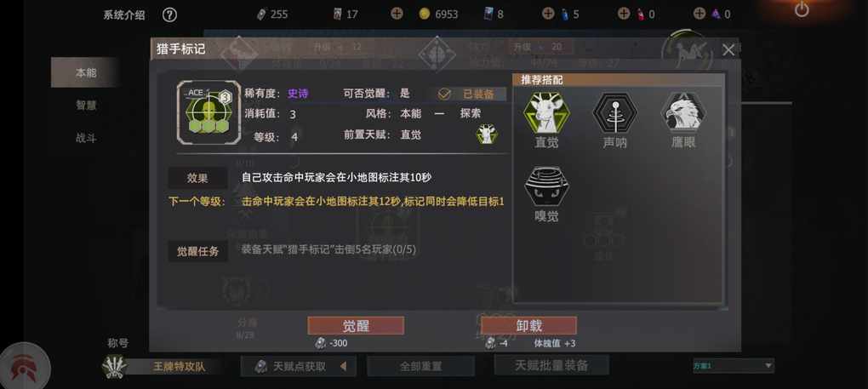This screenshot has width=868, height=389.
Task: Open the 方案1 loadout dropdown
Action: click(734, 365)
